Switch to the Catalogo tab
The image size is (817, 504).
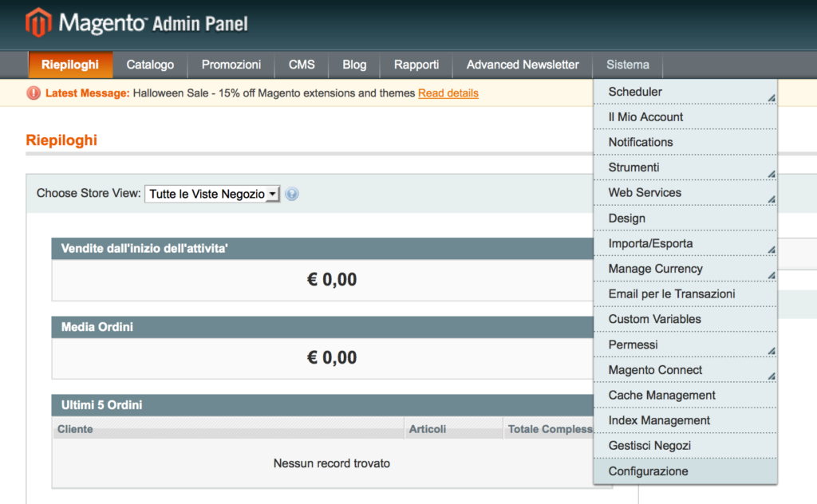[150, 65]
